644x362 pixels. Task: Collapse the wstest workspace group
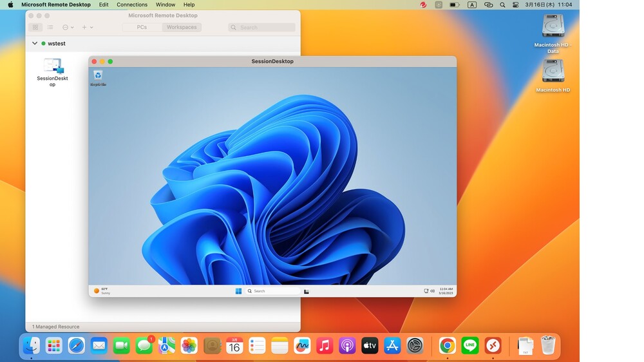click(x=35, y=44)
